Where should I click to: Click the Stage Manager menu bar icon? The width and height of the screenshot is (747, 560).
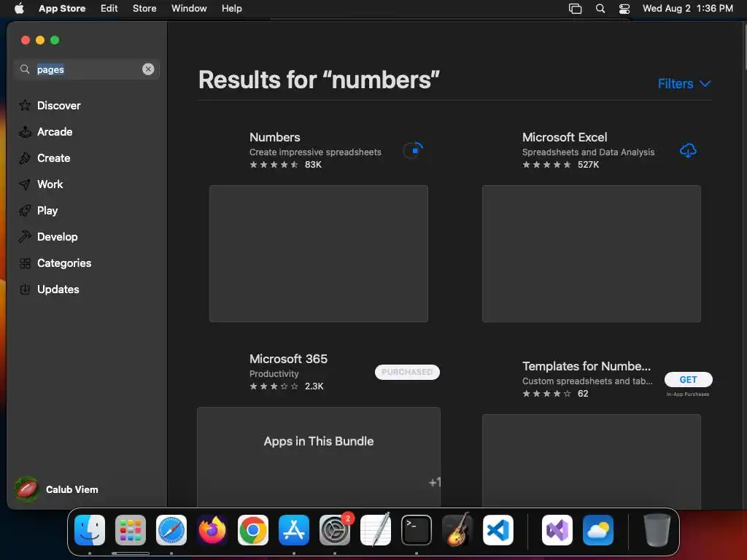(576, 9)
